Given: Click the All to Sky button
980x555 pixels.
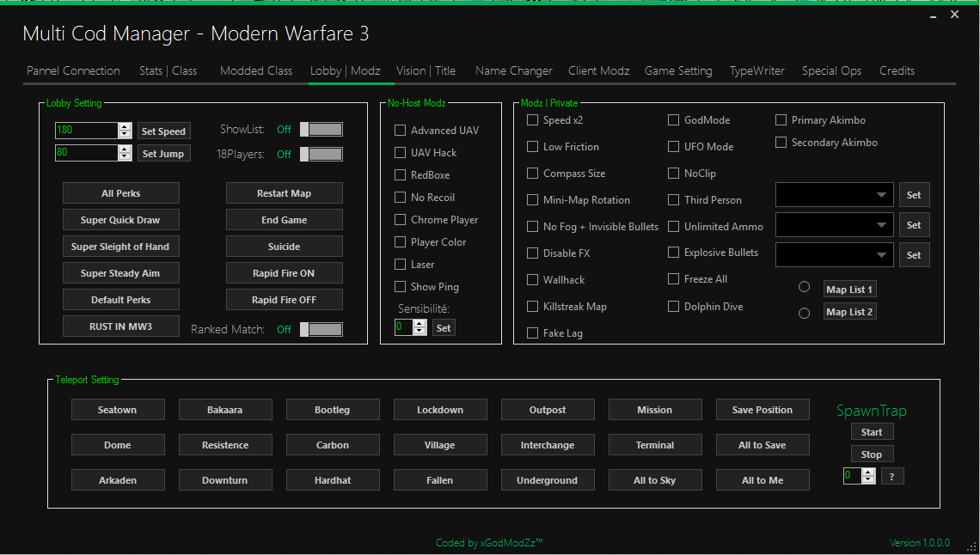Looking at the screenshot, I should coord(655,480).
